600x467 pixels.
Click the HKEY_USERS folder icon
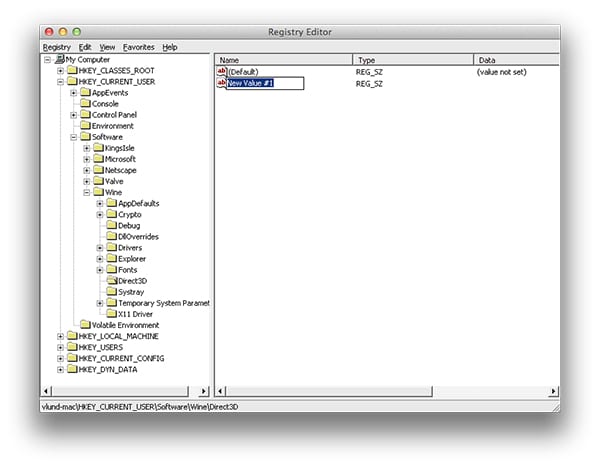tap(72, 347)
